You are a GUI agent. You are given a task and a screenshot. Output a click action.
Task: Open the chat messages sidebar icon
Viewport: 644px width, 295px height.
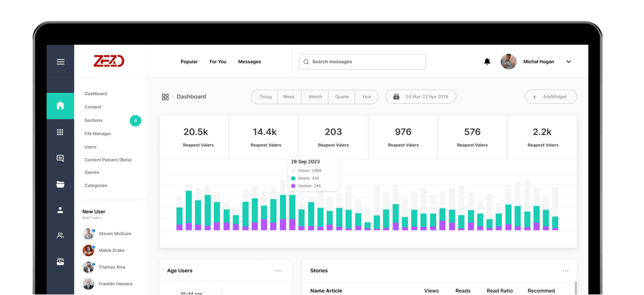point(60,159)
